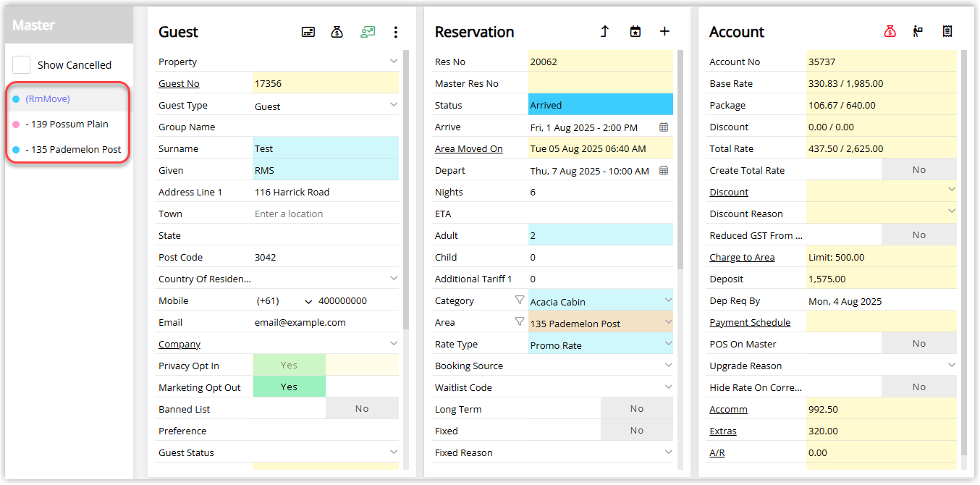
Task: Open the Guest three-dot options menu
Action: click(395, 32)
